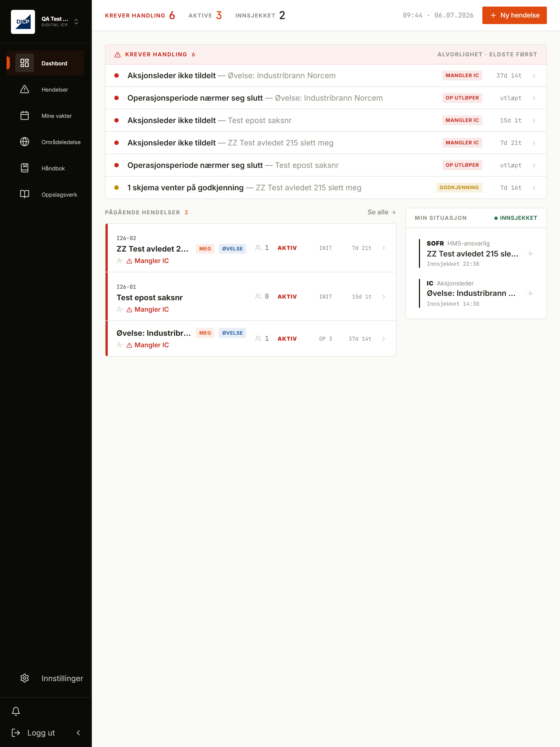The width and height of the screenshot is (560, 747).
Task: Click the 1 skjema venter på godkjenning row
Action: pos(326,187)
